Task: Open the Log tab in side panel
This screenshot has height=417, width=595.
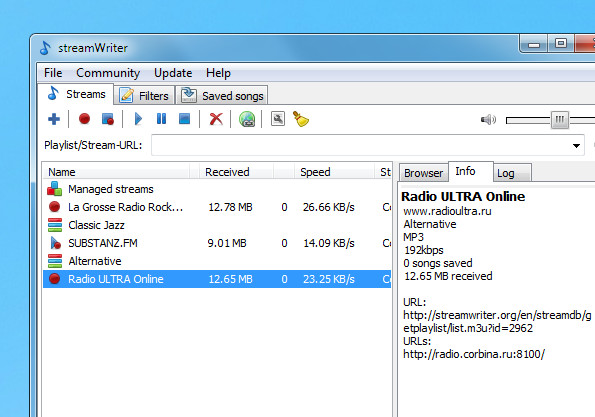Action: point(512,173)
